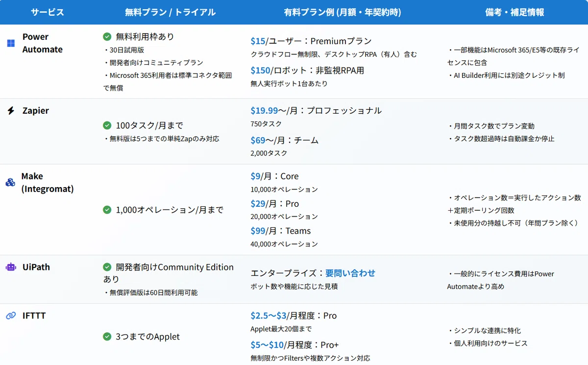Screen dimensions: 588x365
Task: Click 無料版は5つまでの単純Zapのみ対応 note
Action: [161, 139]
